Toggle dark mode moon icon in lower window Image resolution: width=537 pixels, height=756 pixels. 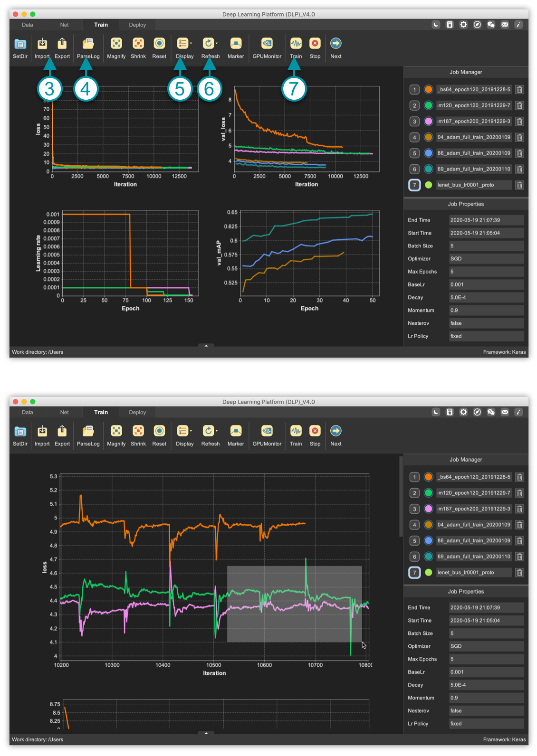point(436,412)
